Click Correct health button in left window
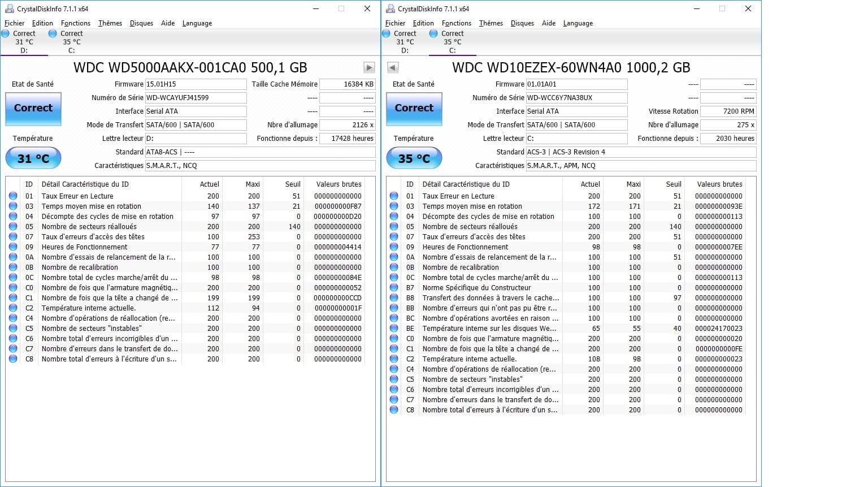The width and height of the screenshot is (868, 487). coord(33,108)
